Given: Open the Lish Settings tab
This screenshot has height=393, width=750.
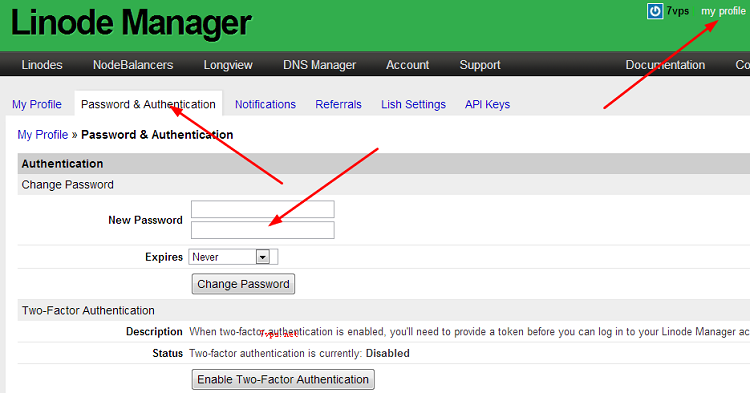Looking at the screenshot, I should pos(413,104).
